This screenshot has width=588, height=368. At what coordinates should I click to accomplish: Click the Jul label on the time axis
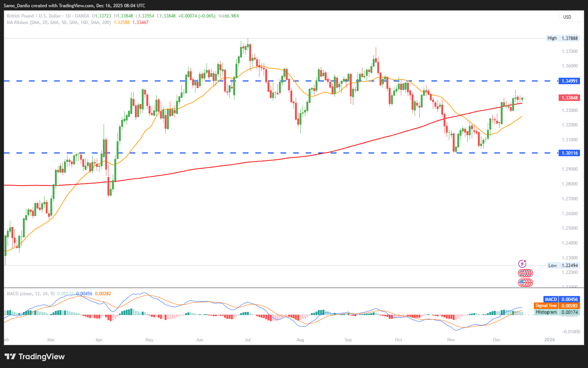(x=248, y=340)
